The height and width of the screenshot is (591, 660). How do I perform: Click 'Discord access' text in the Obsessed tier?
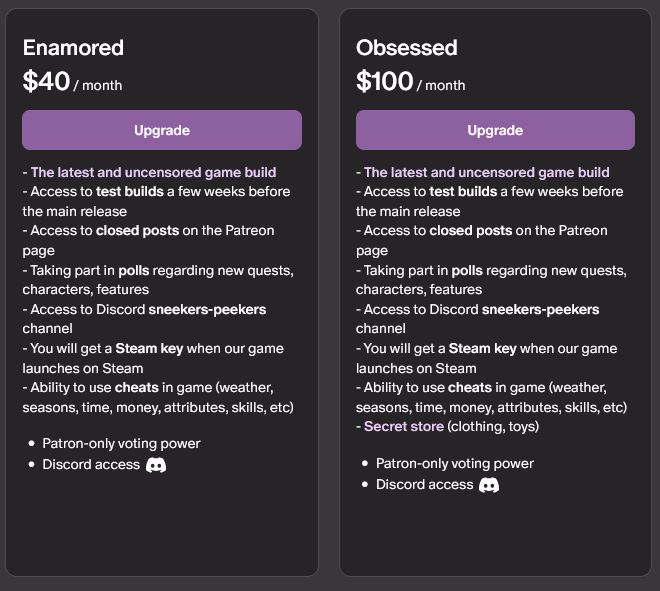424,485
